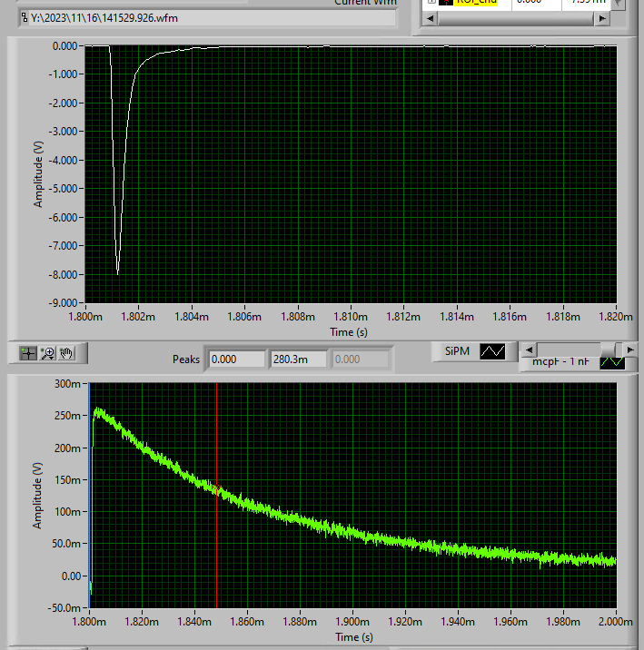Click the path icon before the waveform file path
Image resolution: width=644 pixels, height=650 pixels.
[25, 17]
